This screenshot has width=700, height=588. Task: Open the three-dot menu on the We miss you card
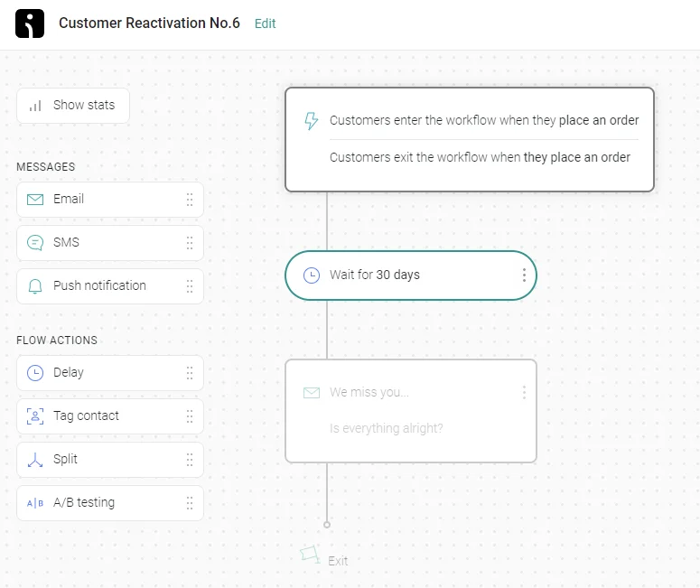pyautogui.click(x=524, y=392)
